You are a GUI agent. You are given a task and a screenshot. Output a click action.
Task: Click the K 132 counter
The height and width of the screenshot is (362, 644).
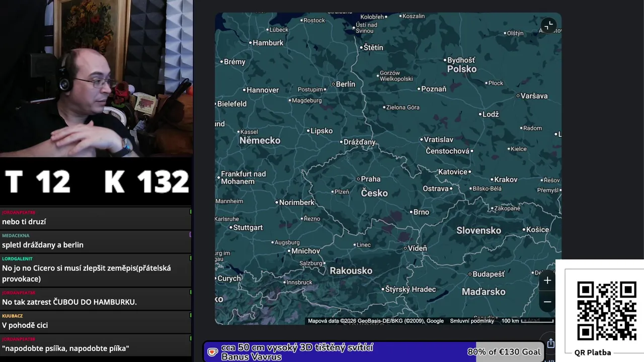coord(146,182)
